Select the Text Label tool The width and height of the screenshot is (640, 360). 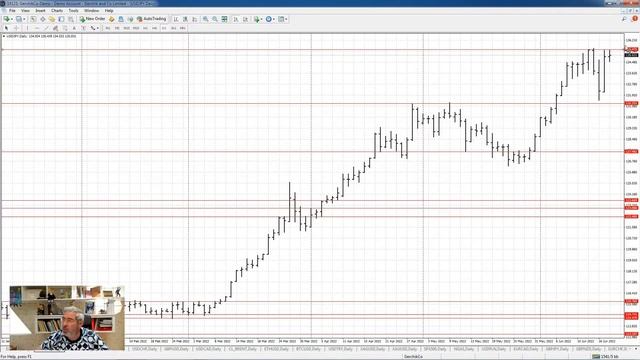click(x=84, y=28)
